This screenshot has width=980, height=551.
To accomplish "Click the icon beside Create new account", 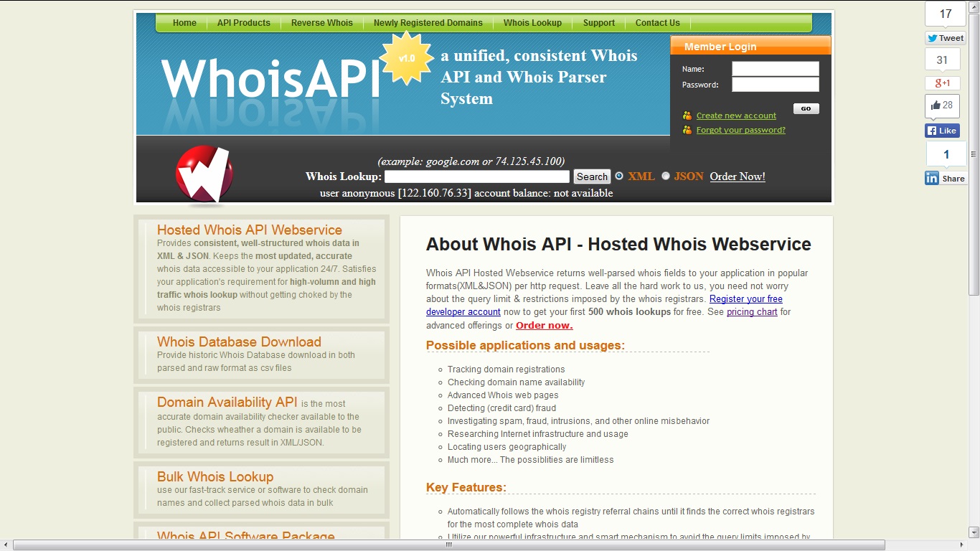I will pyautogui.click(x=687, y=116).
